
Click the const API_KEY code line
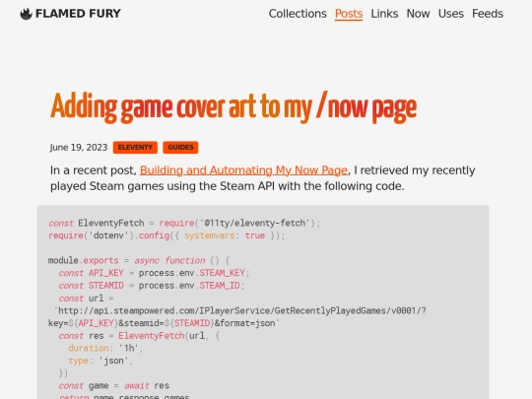154,273
